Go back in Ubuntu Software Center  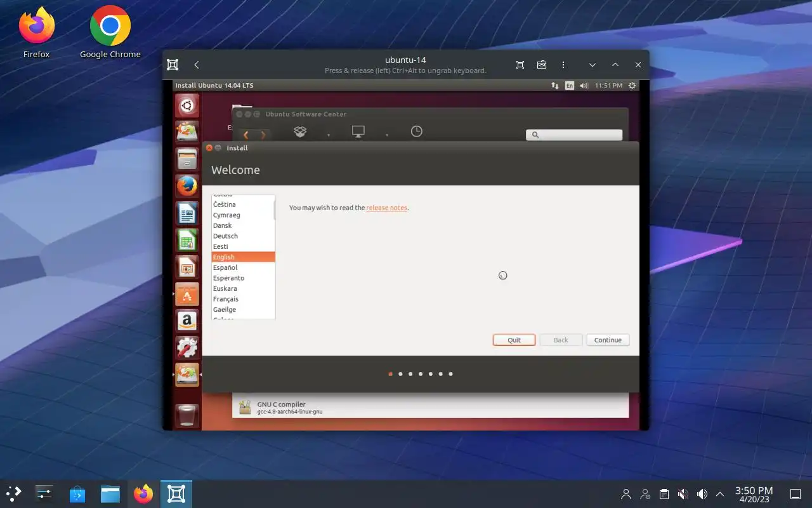pos(246,135)
